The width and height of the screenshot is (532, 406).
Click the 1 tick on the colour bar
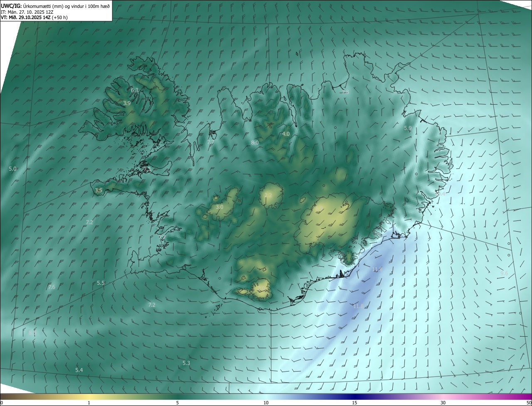coord(89,403)
